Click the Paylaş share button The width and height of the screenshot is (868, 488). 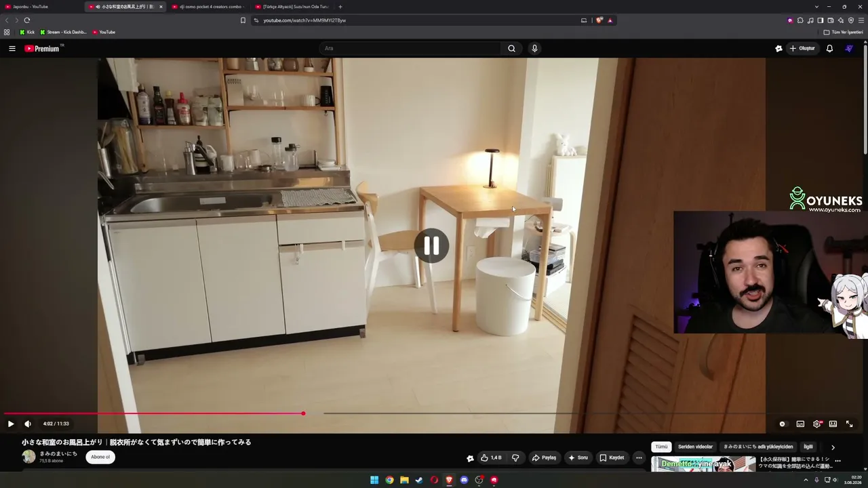(x=544, y=457)
